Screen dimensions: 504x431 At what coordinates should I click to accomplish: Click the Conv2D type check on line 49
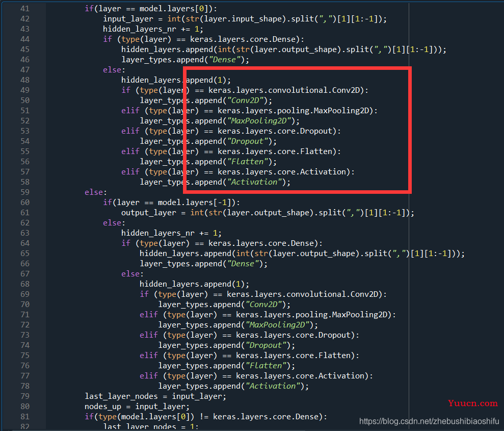click(x=245, y=90)
